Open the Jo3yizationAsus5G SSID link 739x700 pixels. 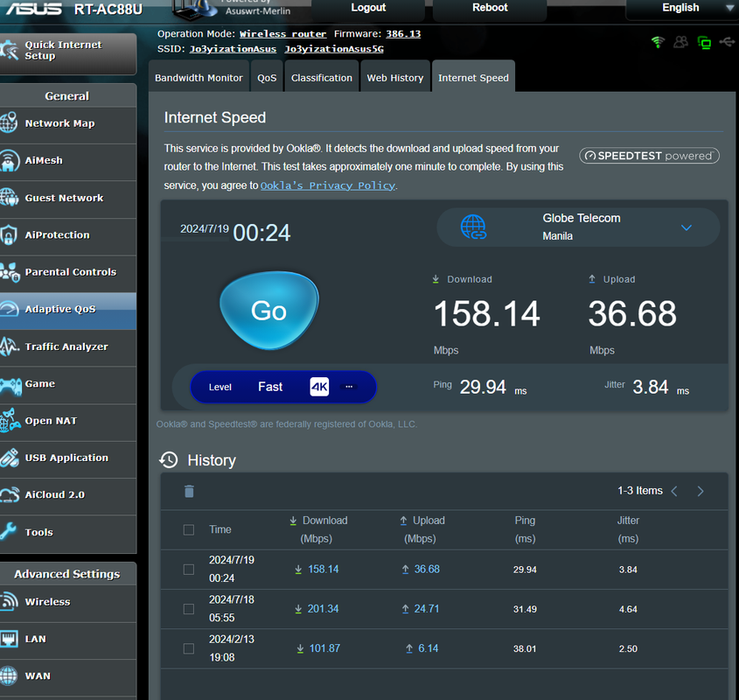click(334, 49)
